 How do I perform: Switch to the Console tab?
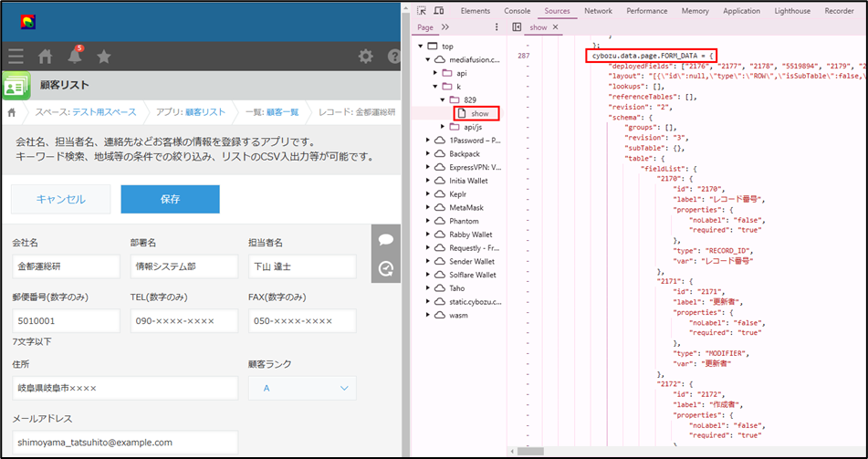tap(518, 11)
